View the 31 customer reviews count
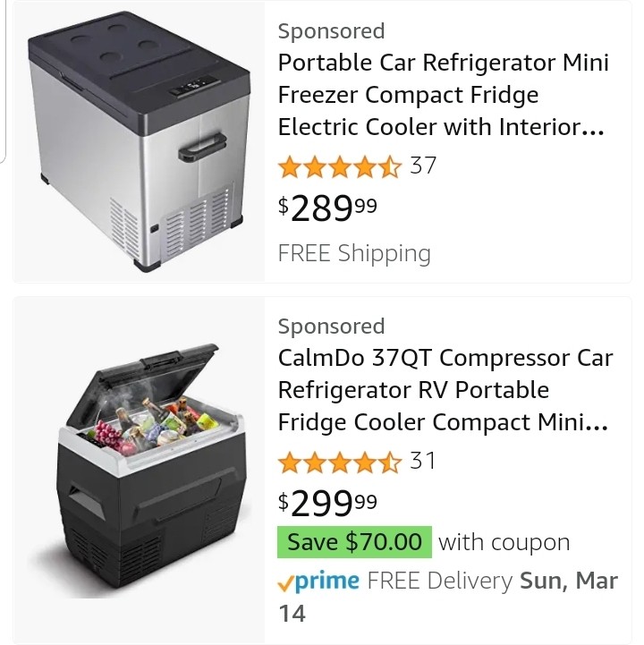The height and width of the screenshot is (645, 644). click(423, 461)
